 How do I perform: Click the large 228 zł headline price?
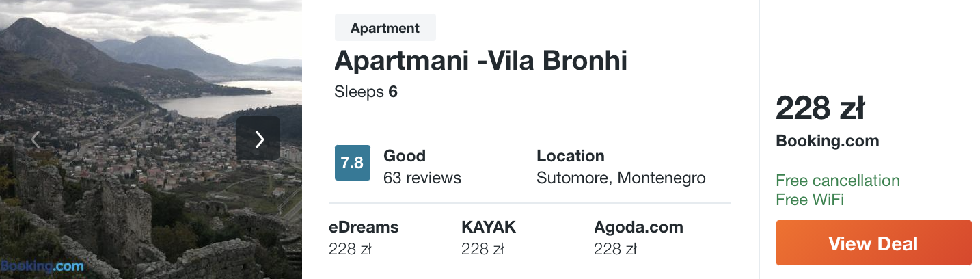[x=821, y=108]
